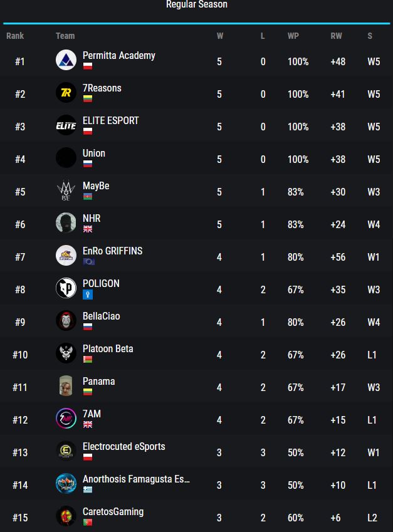The image size is (393, 532).
Task: Click the Electrocuted eSports logo
Action: 66,452
